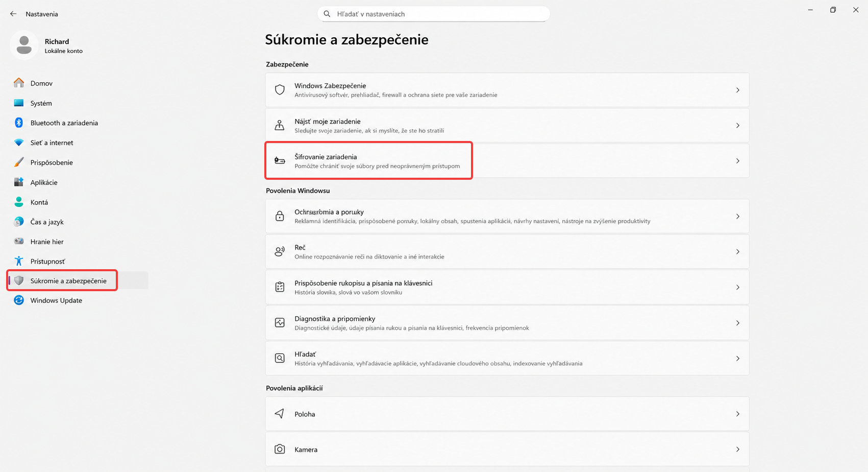
Task: Open the Reč row chevron
Action: (x=738, y=251)
